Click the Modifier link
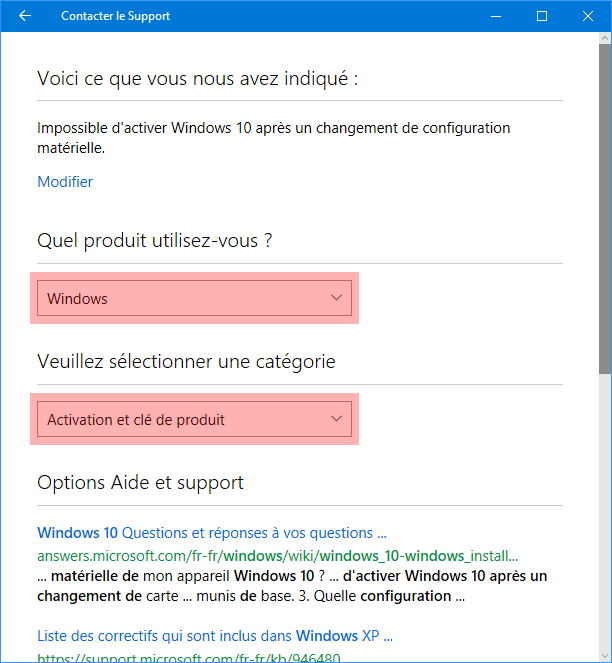The image size is (612, 663). point(65,182)
